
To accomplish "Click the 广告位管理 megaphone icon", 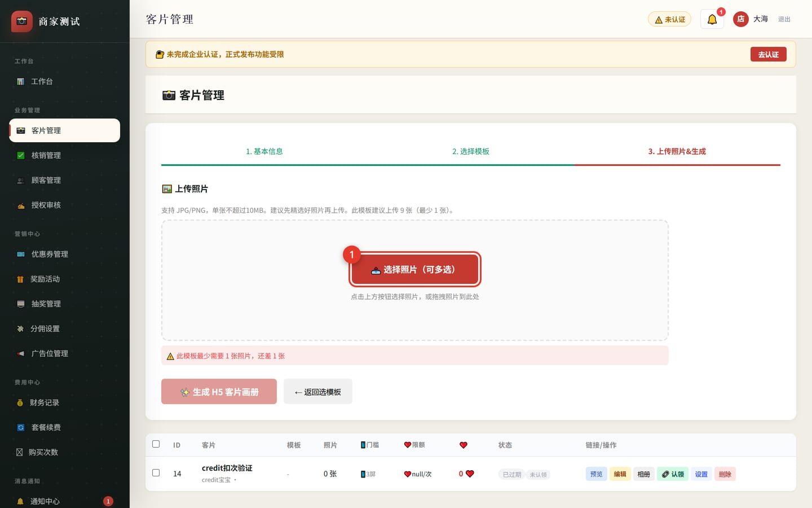I will [20, 353].
